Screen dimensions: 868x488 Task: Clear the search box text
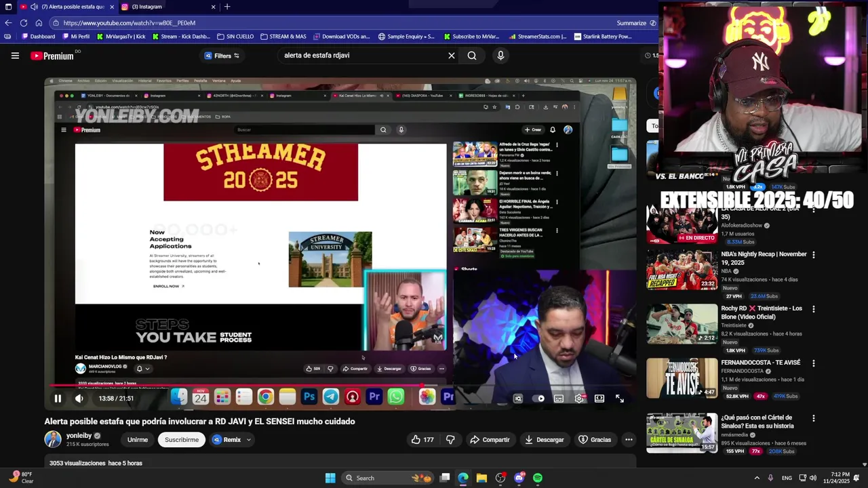point(451,56)
